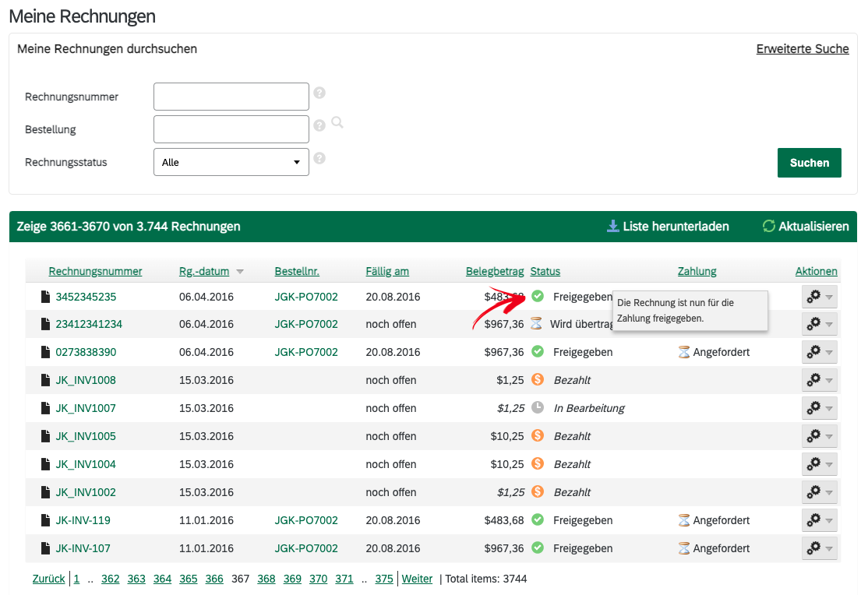Viewport: 868px width, 595px height.
Task: Click orange paid icon for JK_INV1008
Action: click(538, 379)
